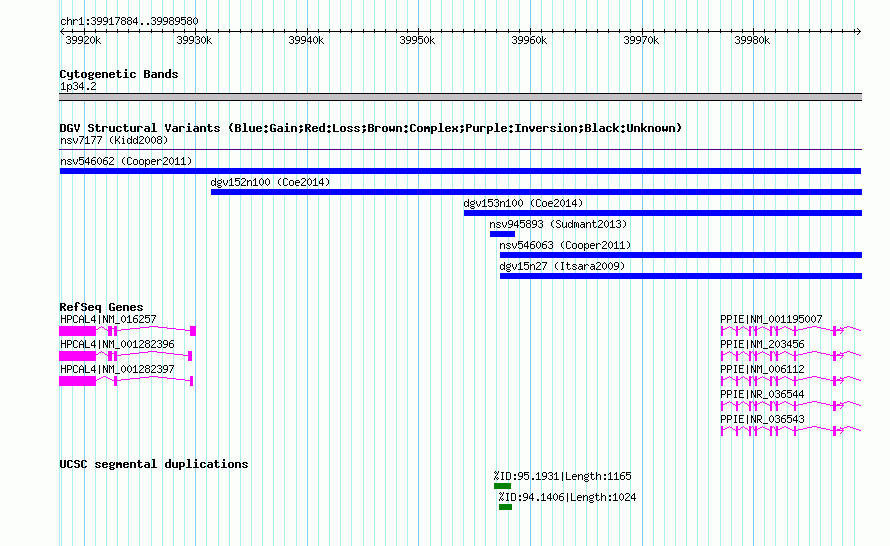Viewport: 890px width, 546px height.
Task: Open the RefSeq Genes track title
Action: [101, 306]
